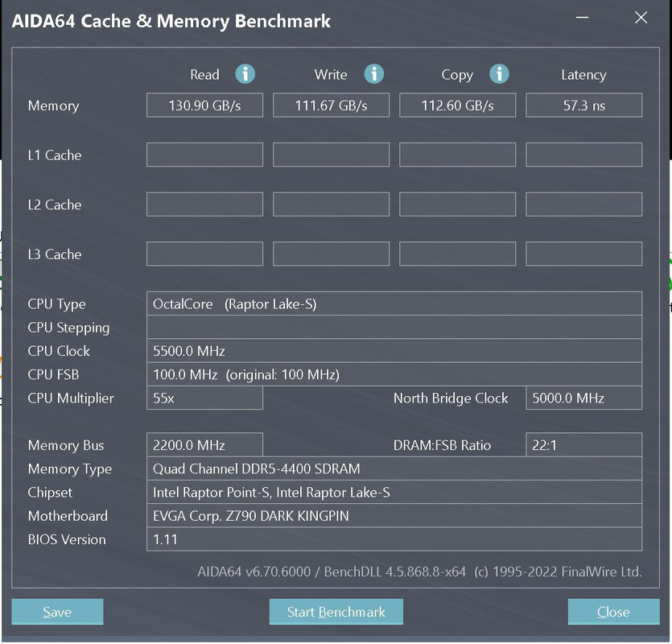672x644 pixels.
Task: Click the BIOS Version label
Action: (67, 539)
